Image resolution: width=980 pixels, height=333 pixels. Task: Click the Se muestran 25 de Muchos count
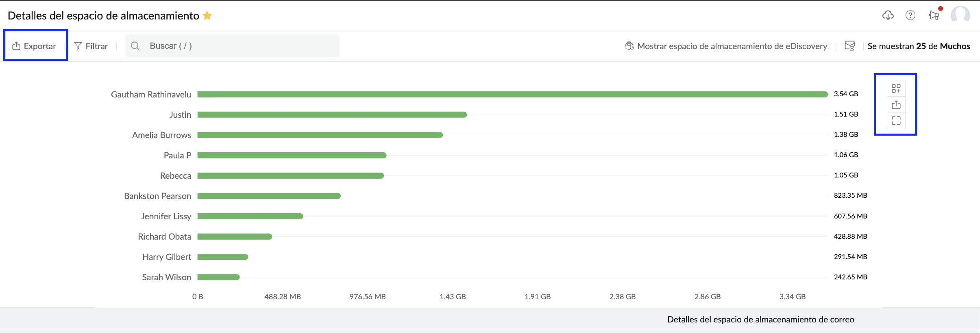pos(919,46)
